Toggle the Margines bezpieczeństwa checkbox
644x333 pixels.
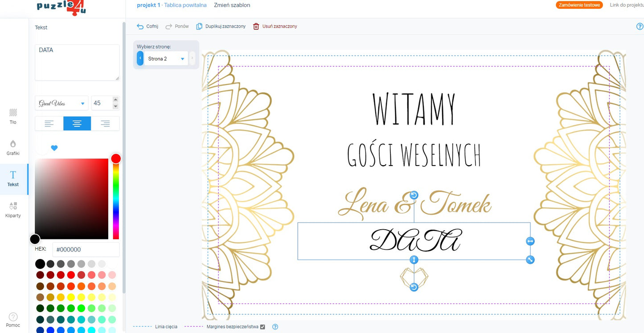(x=263, y=327)
